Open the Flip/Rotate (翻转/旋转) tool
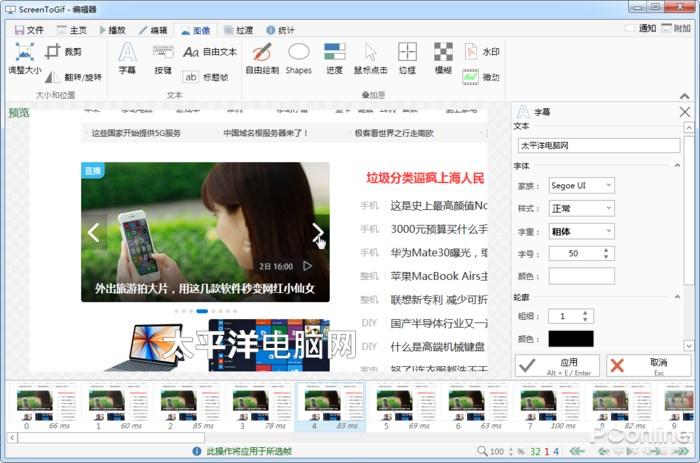 pos(74,77)
